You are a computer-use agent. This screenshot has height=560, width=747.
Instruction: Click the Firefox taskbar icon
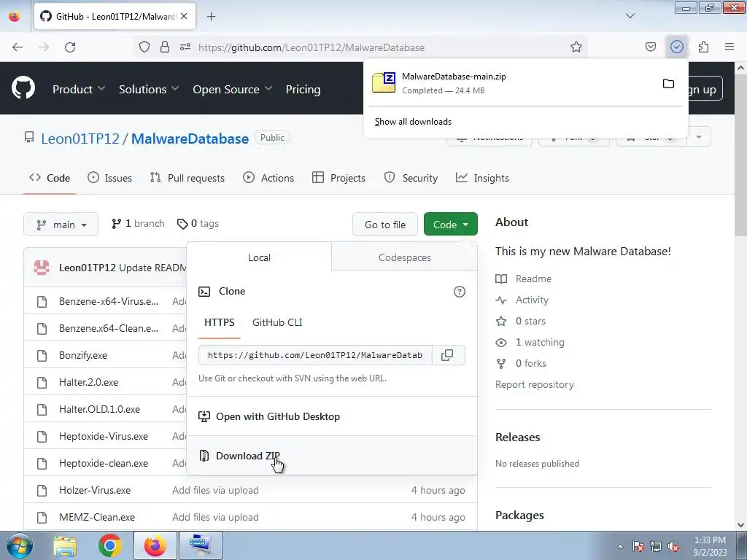155,545
